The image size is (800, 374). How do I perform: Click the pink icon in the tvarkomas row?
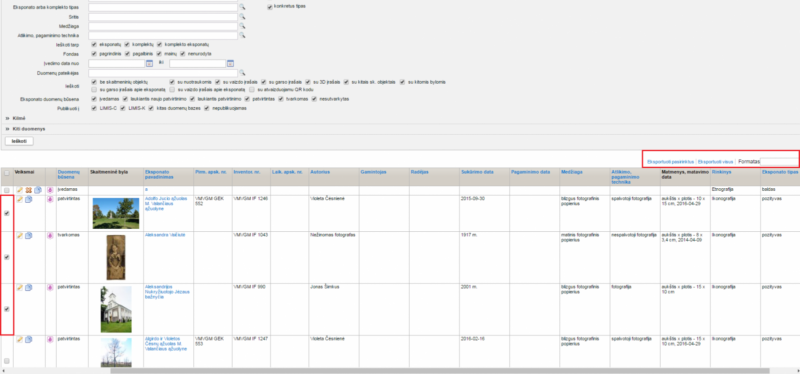click(x=50, y=235)
